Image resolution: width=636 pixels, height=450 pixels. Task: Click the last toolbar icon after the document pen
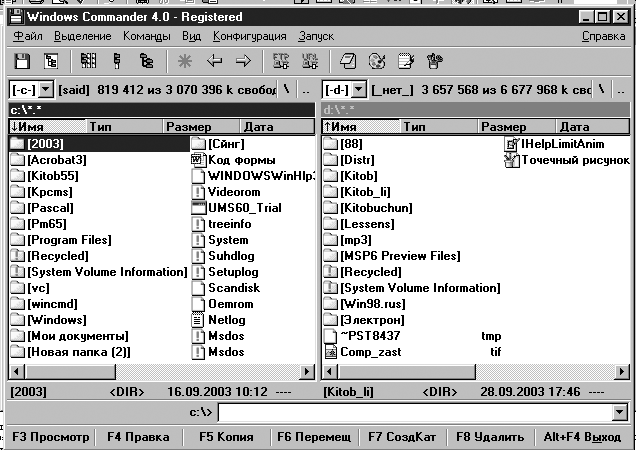[x=435, y=61]
